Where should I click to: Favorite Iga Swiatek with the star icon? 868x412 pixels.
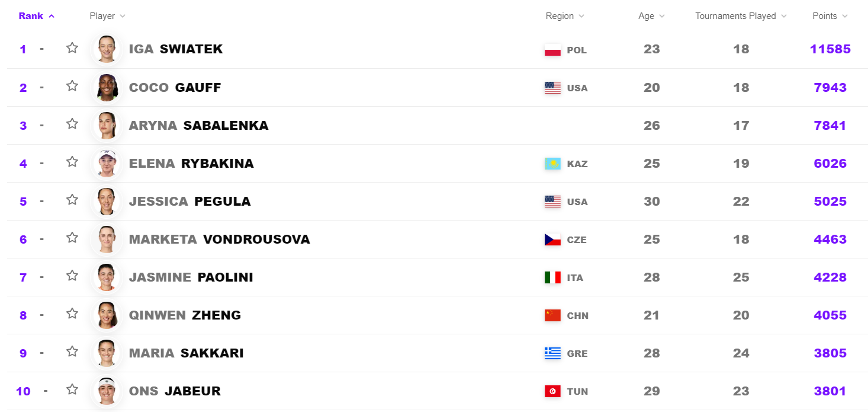[72, 48]
